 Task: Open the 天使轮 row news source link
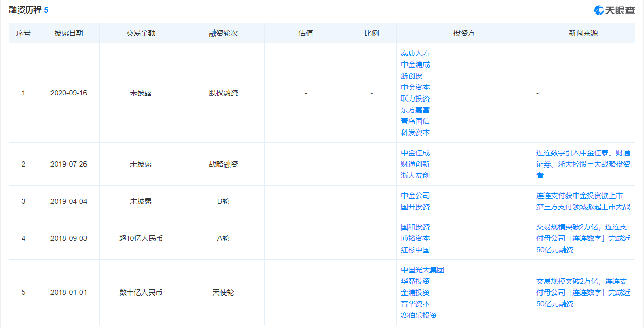point(583,292)
